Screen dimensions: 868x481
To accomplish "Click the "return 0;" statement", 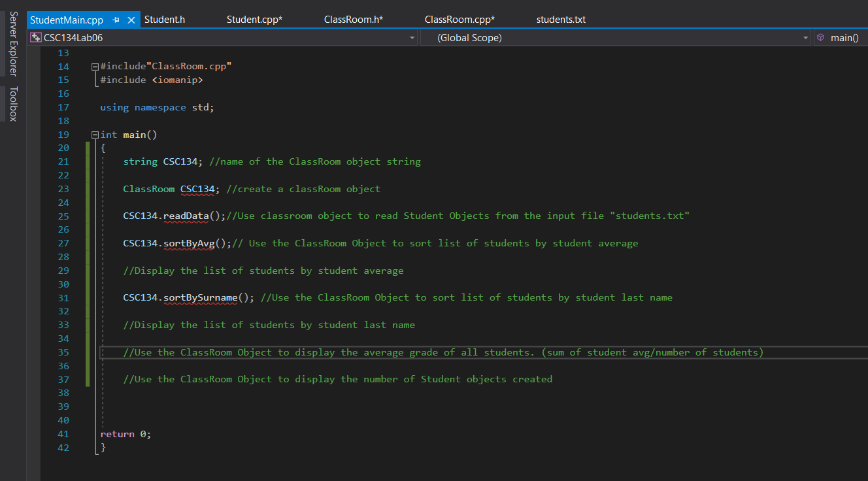I will 125,434.
